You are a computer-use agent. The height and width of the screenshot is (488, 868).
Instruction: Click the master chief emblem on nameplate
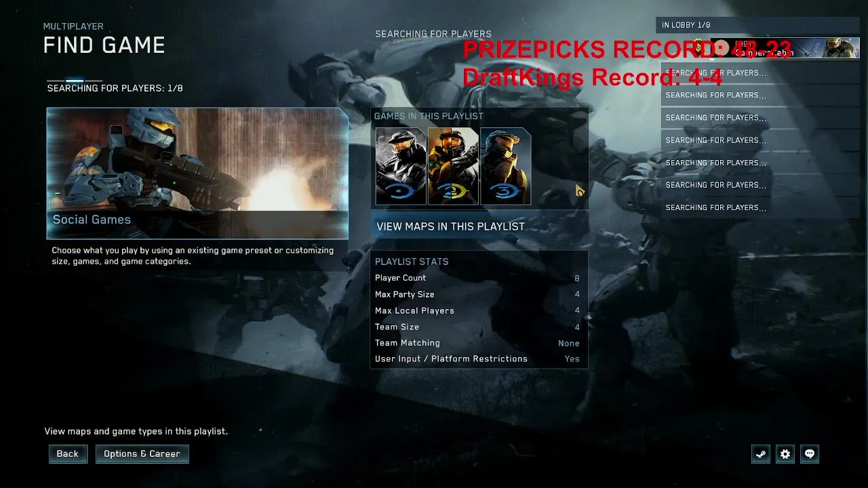[842, 48]
